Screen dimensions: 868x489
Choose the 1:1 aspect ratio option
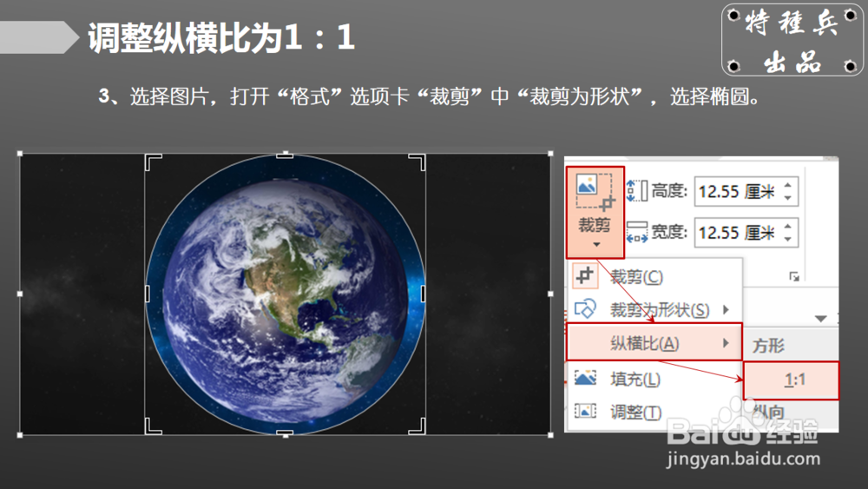pyautogui.click(x=791, y=380)
